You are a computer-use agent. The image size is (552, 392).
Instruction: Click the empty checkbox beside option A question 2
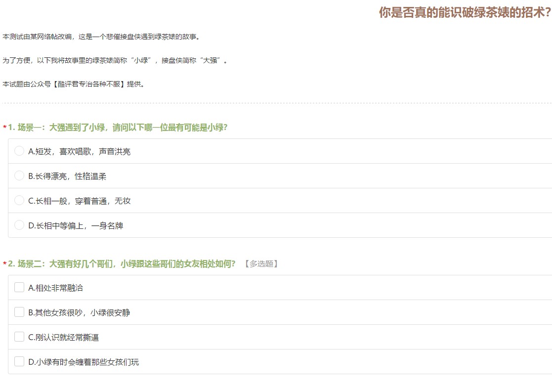click(19, 287)
